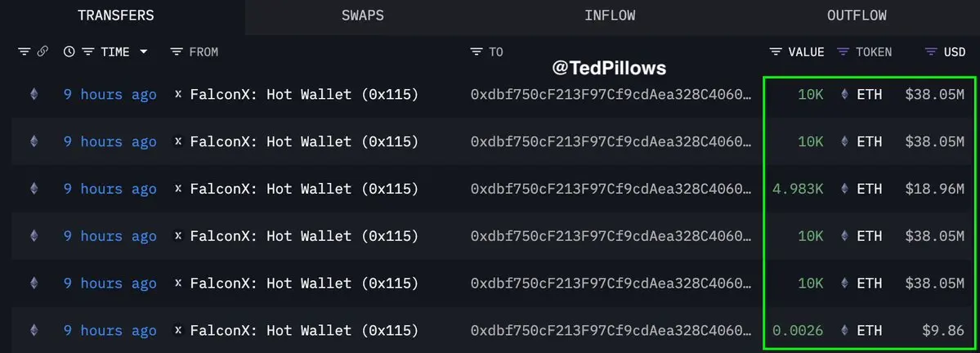The width and height of the screenshot is (980, 353).
Task: Switch to the INFLOW tab
Action: pyautogui.click(x=610, y=16)
